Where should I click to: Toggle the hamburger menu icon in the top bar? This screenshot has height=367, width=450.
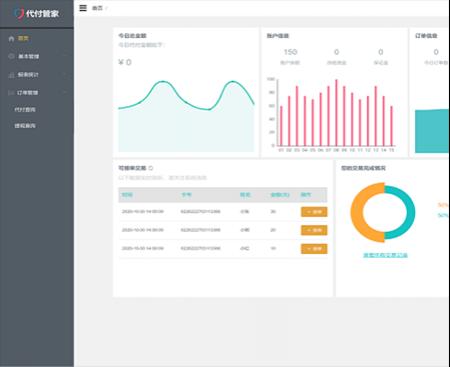[x=83, y=8]
